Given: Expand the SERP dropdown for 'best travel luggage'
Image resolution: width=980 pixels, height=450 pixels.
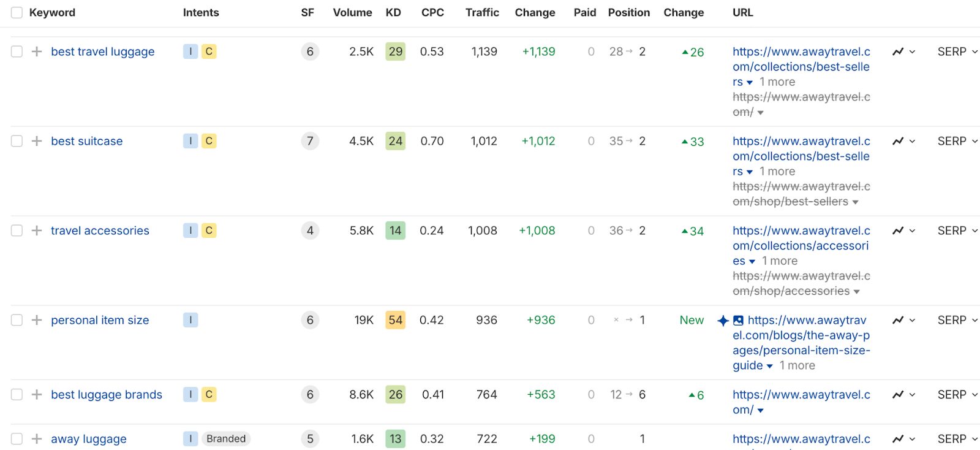Looking at the screenshot, I should coord(958,51).
